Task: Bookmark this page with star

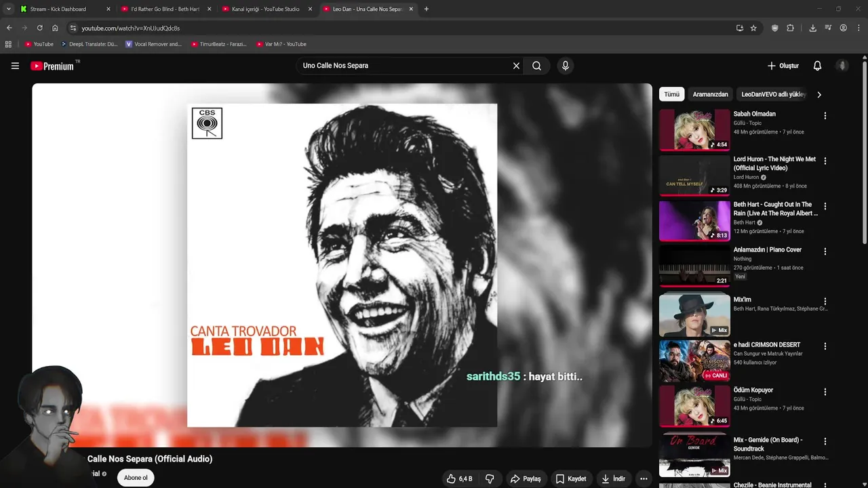Action: click(753, 28)
